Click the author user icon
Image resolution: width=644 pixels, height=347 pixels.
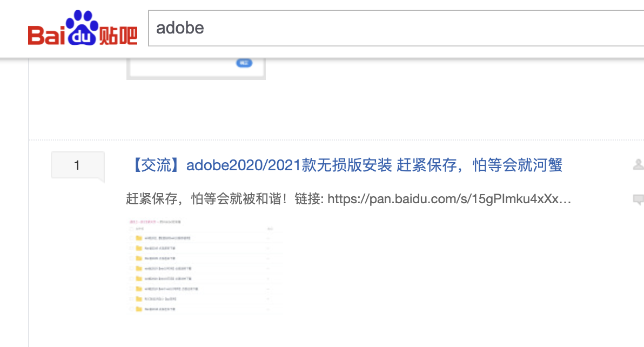coord(638,164)
